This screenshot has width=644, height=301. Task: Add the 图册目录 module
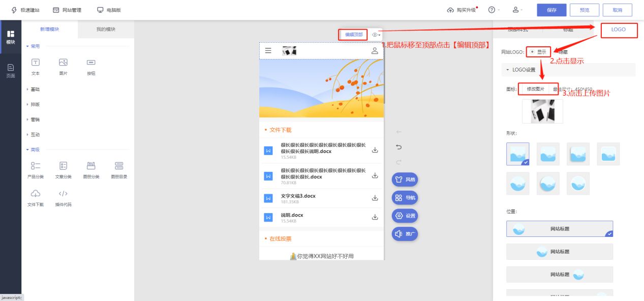pyautogui.click(x=119, y=170)
